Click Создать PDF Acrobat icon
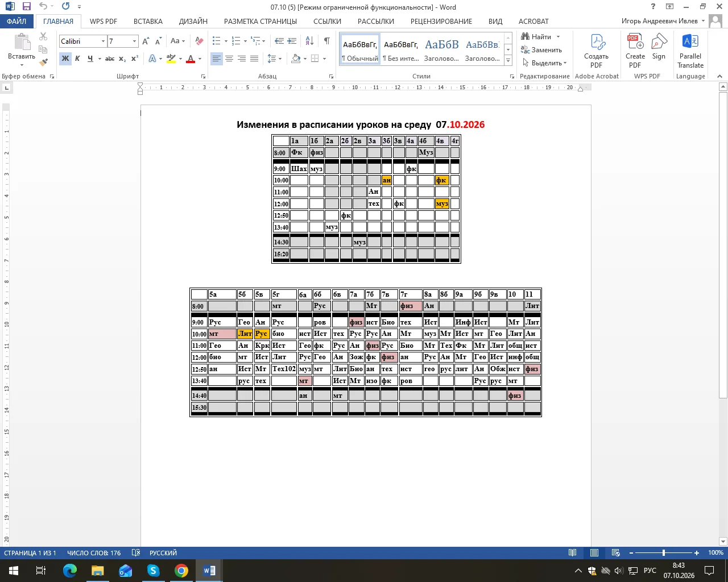Viewport: 728px width, 582px height. pos(596,51)
